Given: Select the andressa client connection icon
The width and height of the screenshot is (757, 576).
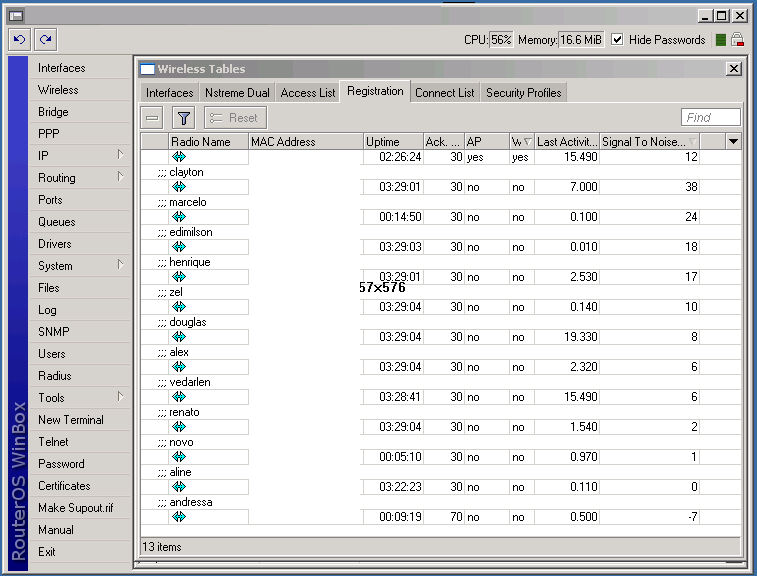Looking at the screenshot, I should click(179, 517).
